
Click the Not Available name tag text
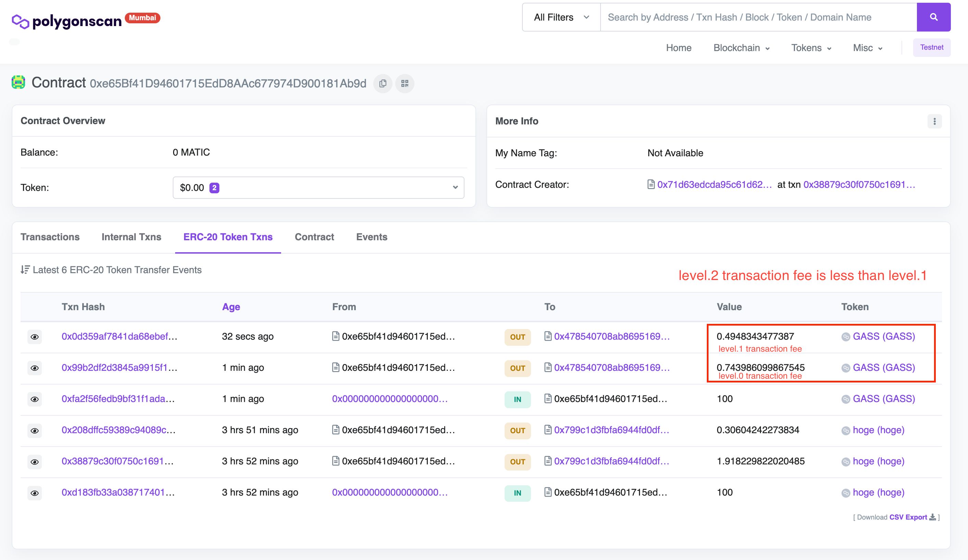[x=675, y=153]
